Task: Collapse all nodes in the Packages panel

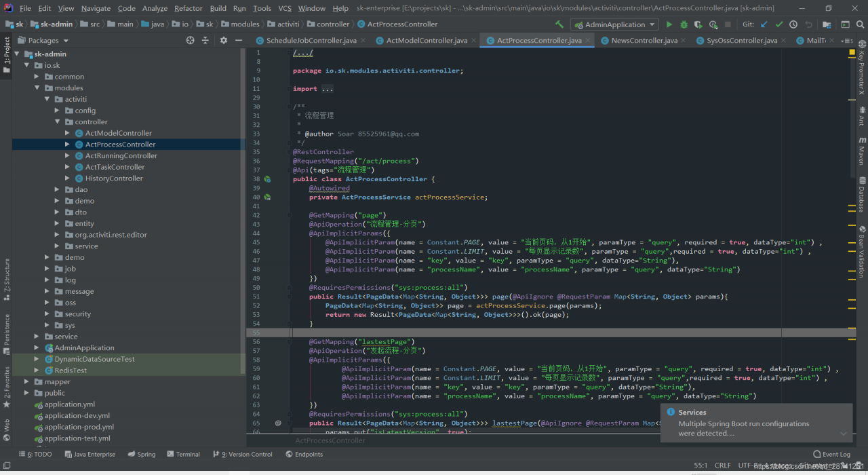Action: (205, 41)
